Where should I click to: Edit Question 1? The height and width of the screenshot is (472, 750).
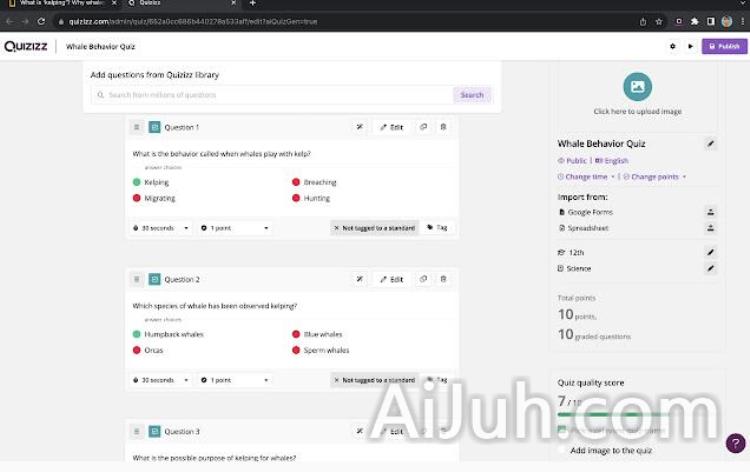392,127
